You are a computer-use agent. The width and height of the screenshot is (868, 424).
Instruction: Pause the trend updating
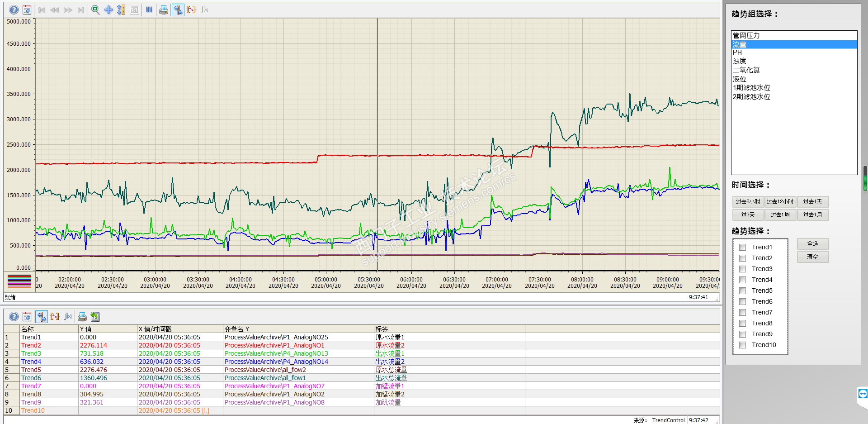(149, 10)
